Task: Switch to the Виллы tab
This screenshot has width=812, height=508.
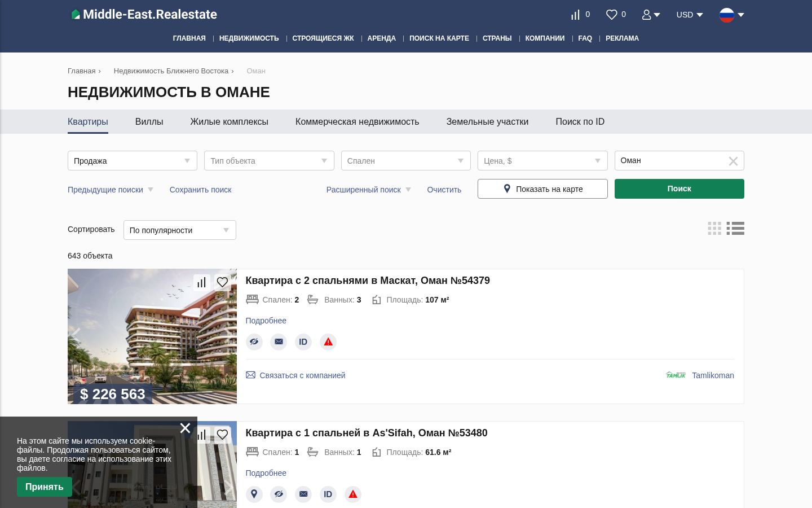Action: (149, 122)
